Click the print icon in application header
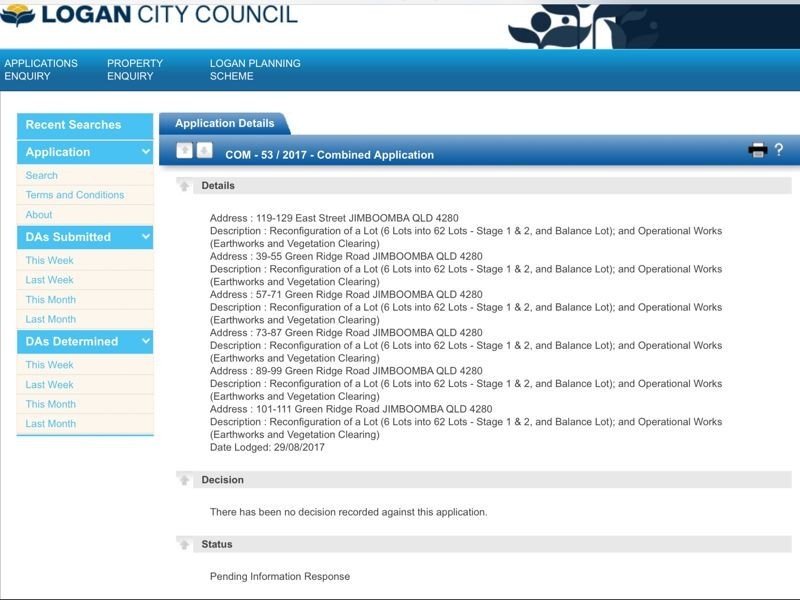The width and height of the screenshot is (800, 600). tap(757, 151)
